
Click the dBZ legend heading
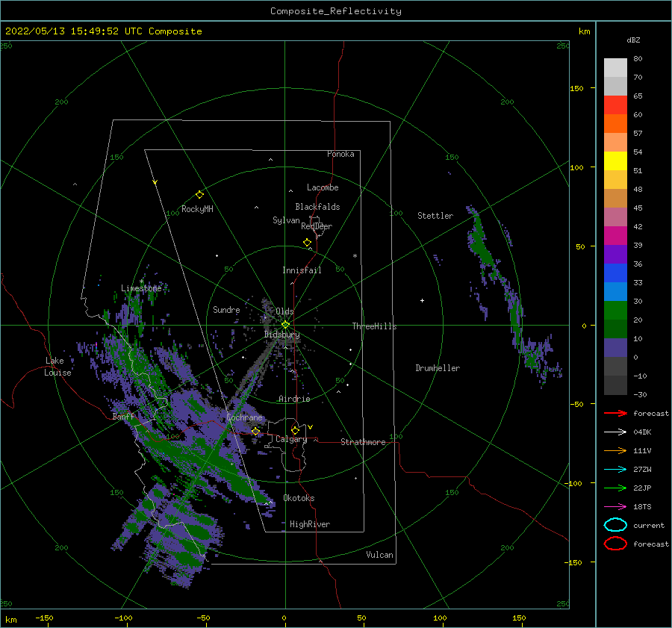point(633,40)
